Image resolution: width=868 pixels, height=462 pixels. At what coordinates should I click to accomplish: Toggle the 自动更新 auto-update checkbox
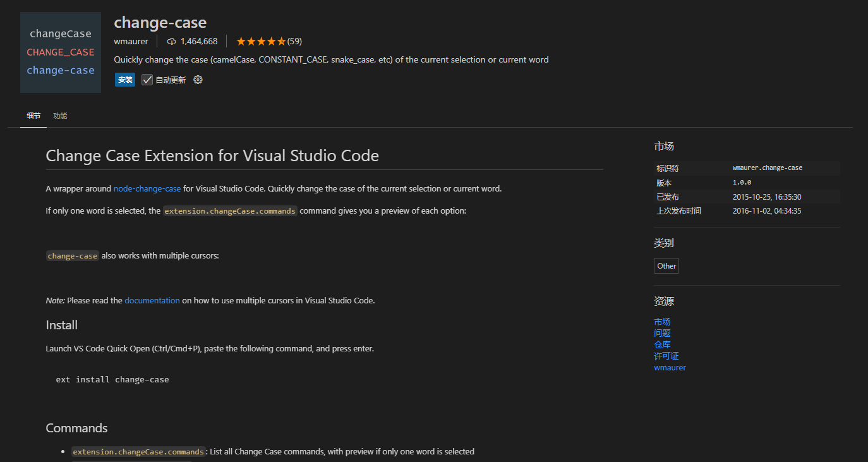tap(147, 80)
